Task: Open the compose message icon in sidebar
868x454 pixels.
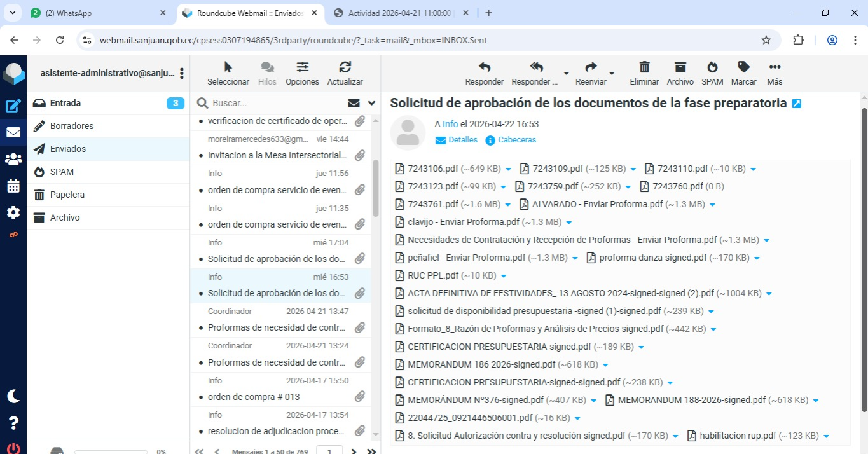Action: pos(13,106)
